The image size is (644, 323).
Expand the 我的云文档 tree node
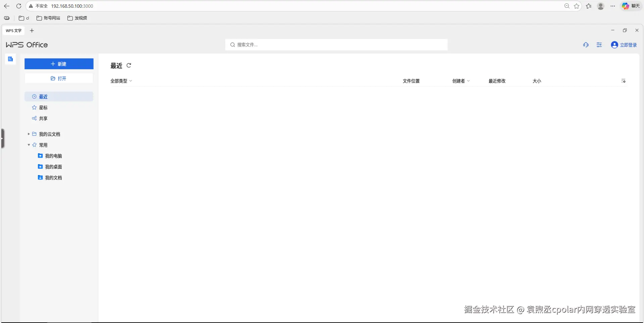(x=29, y=134)
